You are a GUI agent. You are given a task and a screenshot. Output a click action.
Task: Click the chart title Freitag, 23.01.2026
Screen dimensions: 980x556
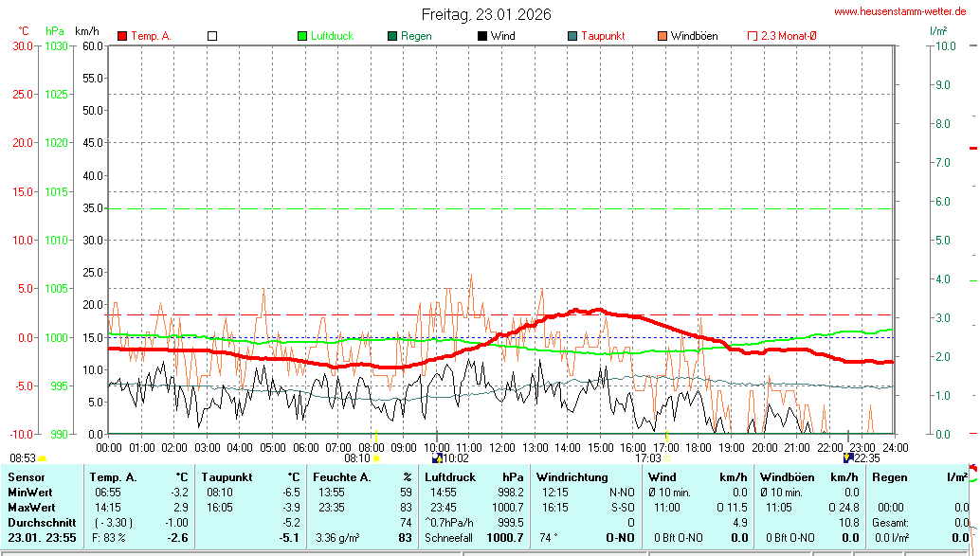coord(486,14)
